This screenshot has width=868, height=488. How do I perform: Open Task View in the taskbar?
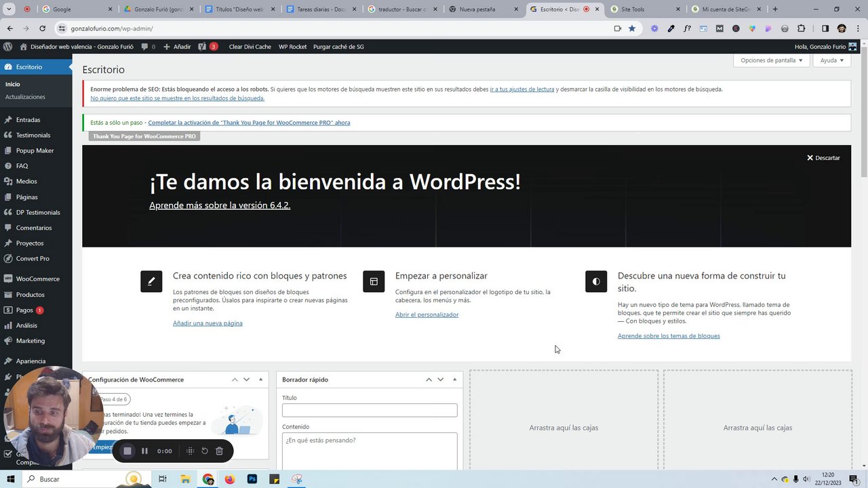(x=162, y=479)
